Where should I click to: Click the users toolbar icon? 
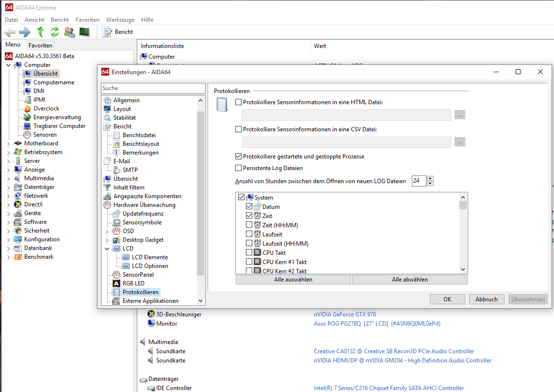69,32
